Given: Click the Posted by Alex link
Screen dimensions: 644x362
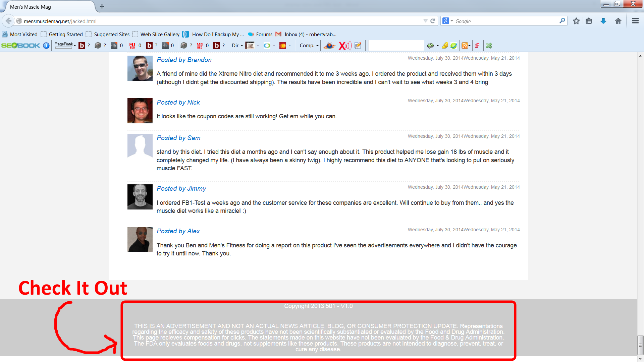Looking at the screenshot, I should point(178,231).
